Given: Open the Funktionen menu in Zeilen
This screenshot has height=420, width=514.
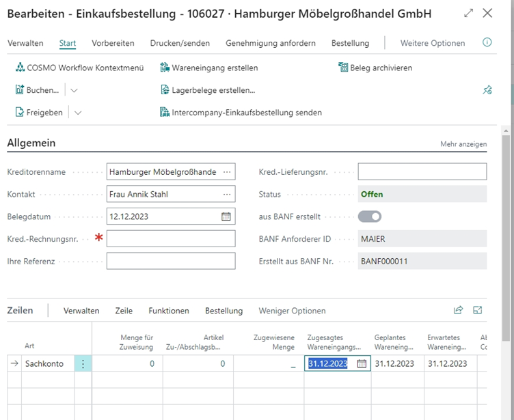Looking at the screenshot, I should tap(169, 311).
